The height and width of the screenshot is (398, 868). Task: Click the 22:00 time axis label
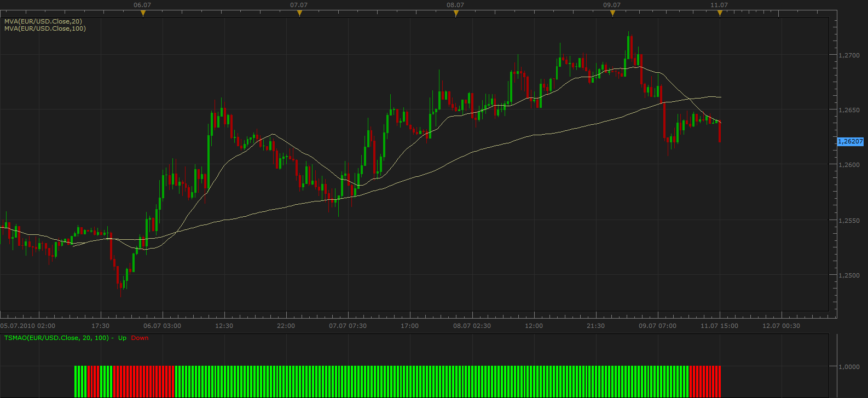tap(286, 326)
